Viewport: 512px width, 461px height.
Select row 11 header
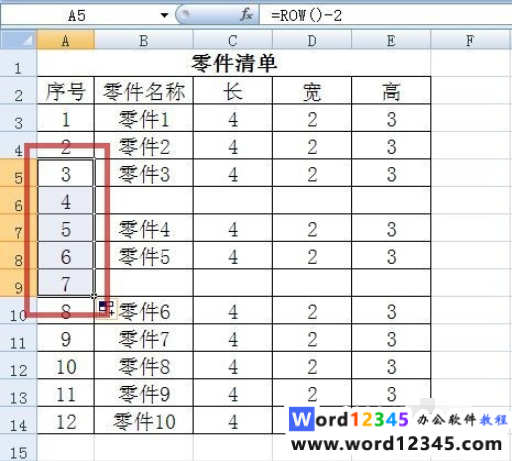click(x=18, y=338)
